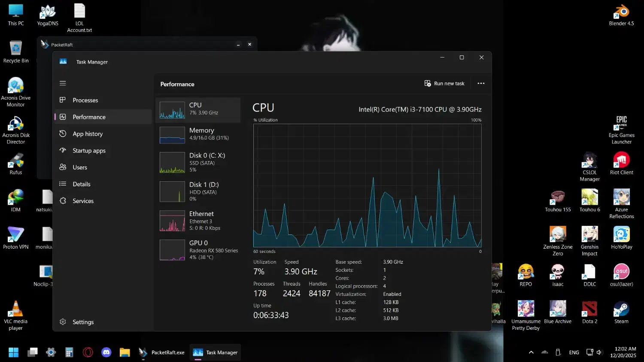The image size is (644, 362).
Task: View Ethernet performance details
Action: 198,221
